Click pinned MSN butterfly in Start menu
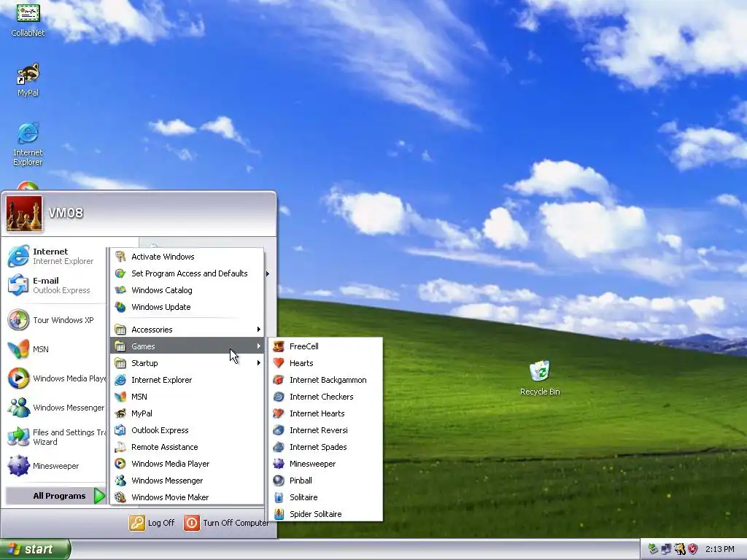The image size is (747, 560). pos(18,349)
